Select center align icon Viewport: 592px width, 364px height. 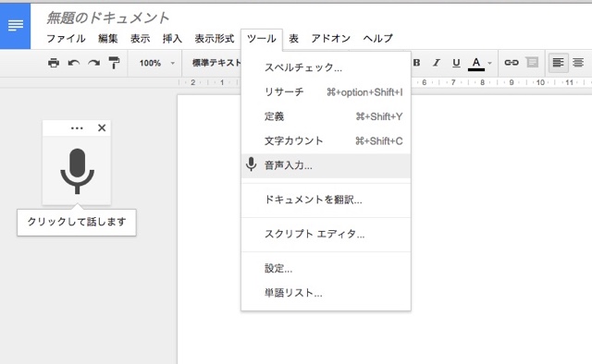[x=578, y=63]
